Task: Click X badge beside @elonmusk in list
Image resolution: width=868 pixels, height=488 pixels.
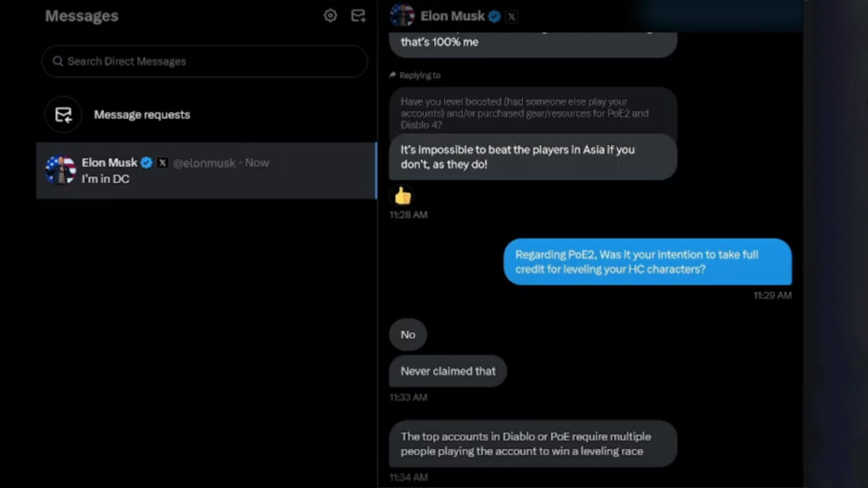Action: tap(162, 163)
